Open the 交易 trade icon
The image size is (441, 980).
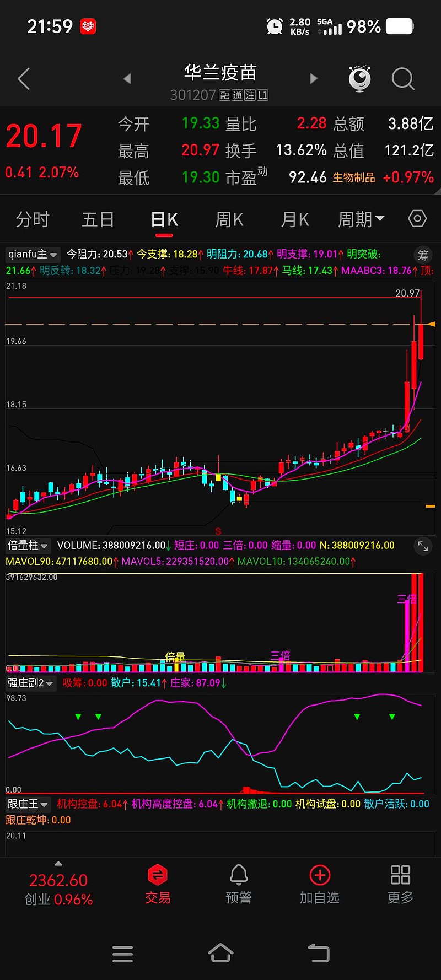[x=158, y=884]
